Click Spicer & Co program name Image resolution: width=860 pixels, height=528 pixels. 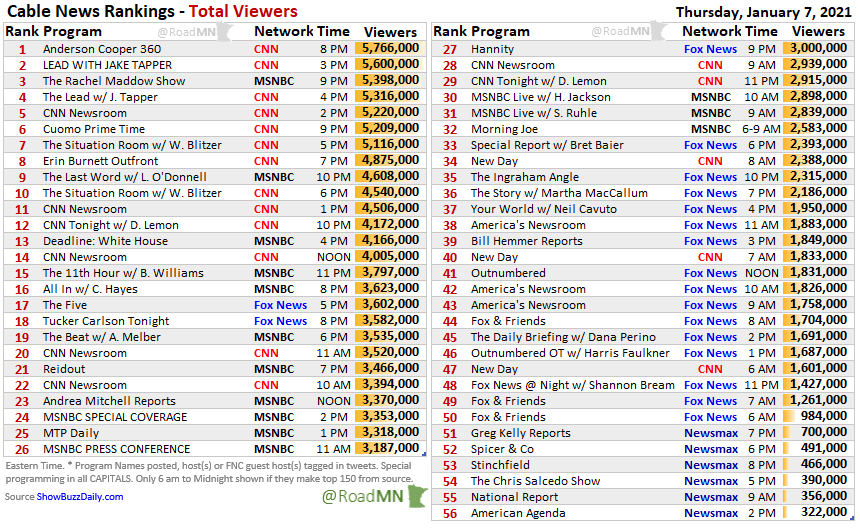[x=502, y=449]
